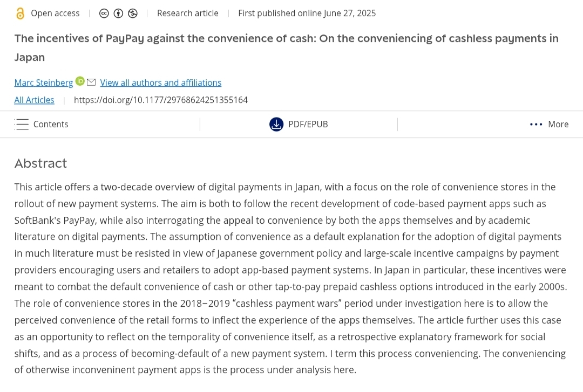The width and height of the screenshot is (583, 392).
Task: Click the non-commercial license icon
Action: 132,13
